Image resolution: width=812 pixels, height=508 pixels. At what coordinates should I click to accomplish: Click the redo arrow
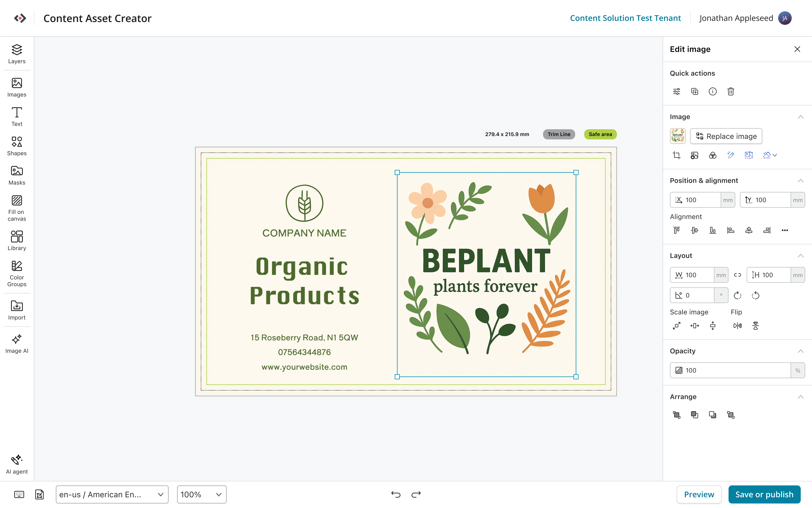click(416, 494)
